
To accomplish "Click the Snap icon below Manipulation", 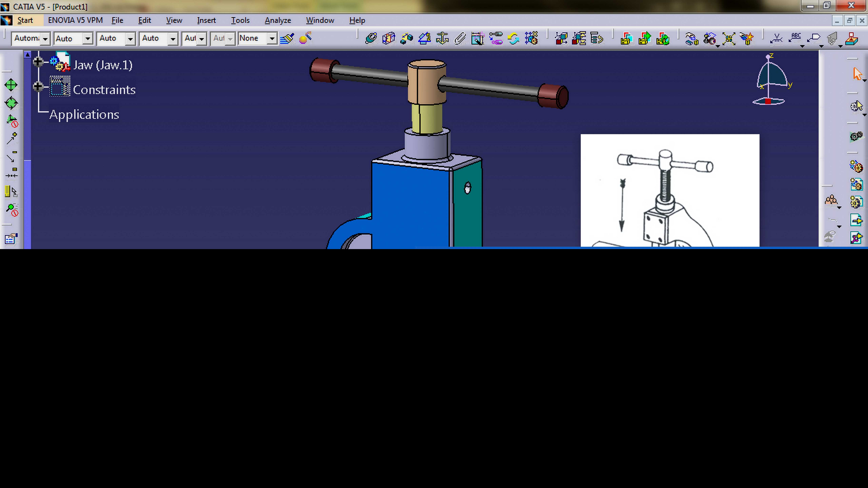I will coord(11,103).
